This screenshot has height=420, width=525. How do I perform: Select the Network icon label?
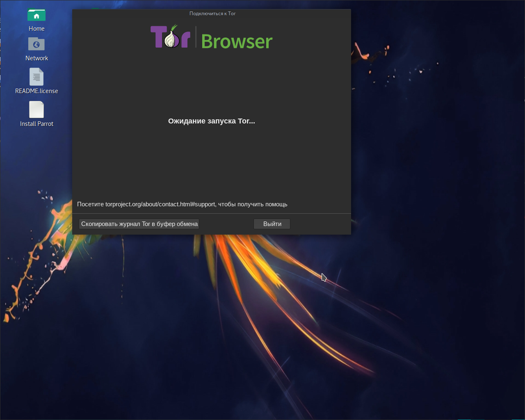37,58
